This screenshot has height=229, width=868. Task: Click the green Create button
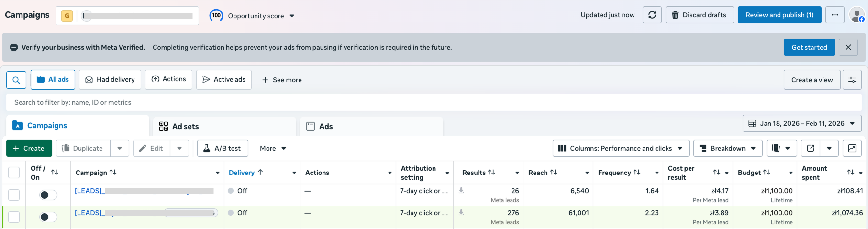tap(29, 148)
